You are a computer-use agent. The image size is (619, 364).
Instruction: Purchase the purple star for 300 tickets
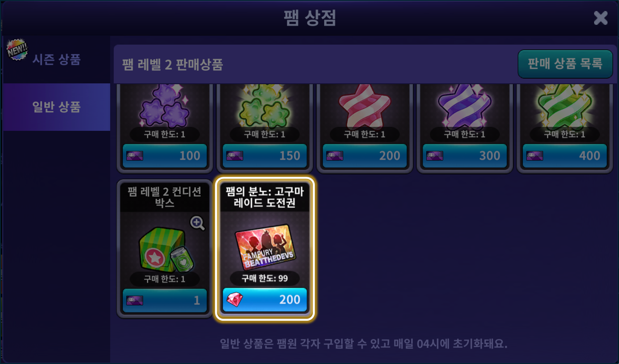464,156
